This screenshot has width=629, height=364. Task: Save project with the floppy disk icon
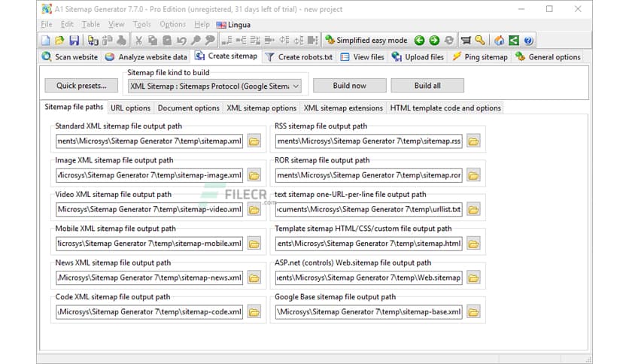[74, 41]
